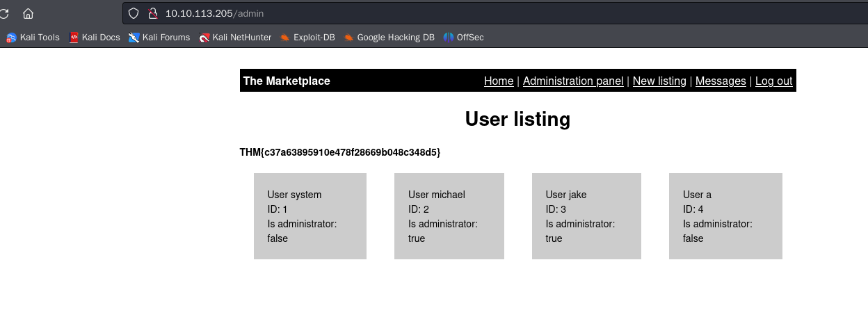Viewport: 868px width, 317px height.
Task: Select the User michael card
Action: [x=449, y=216]
